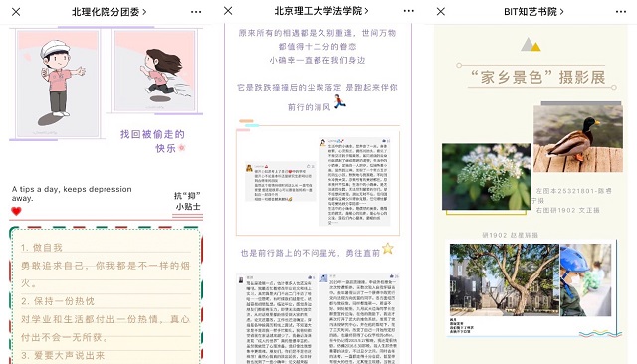
Task: View the duck photo
Action: (x=577, y=139)
